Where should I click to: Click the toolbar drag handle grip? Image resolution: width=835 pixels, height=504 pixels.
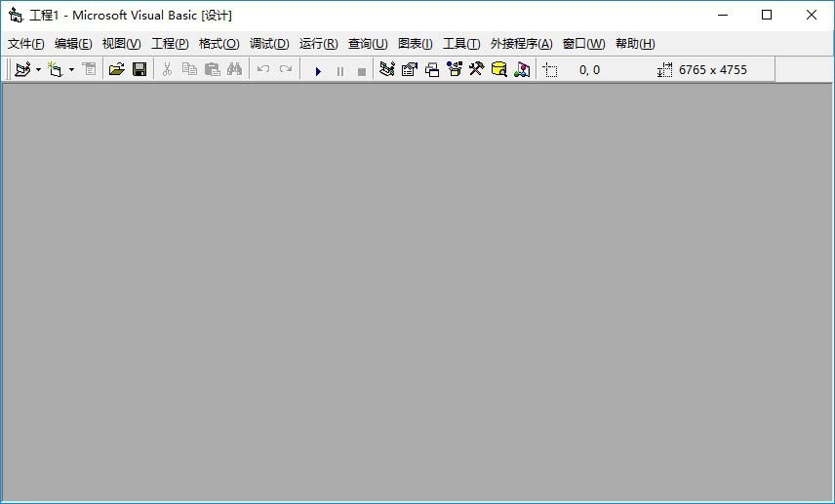click(x=9, y=70)
